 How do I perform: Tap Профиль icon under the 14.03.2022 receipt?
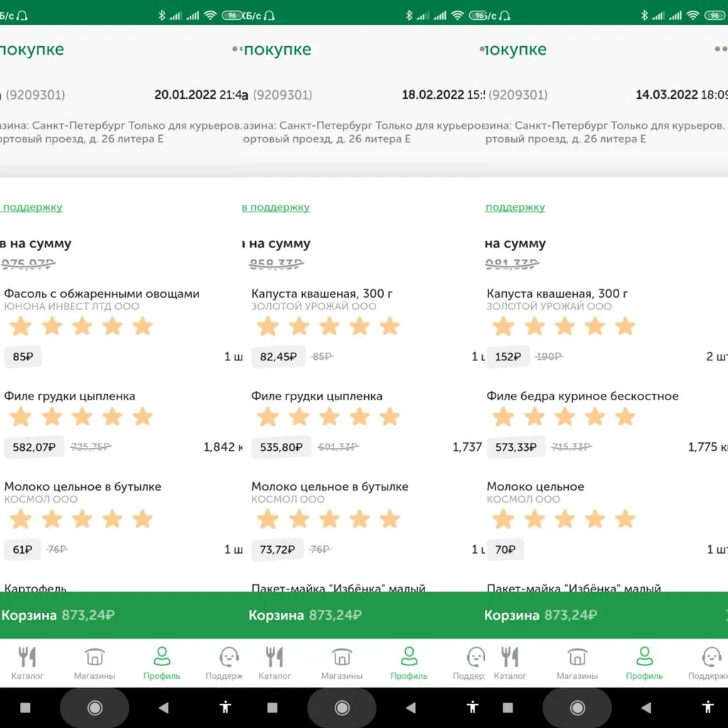pyautogui.click(x=644, y=663)
